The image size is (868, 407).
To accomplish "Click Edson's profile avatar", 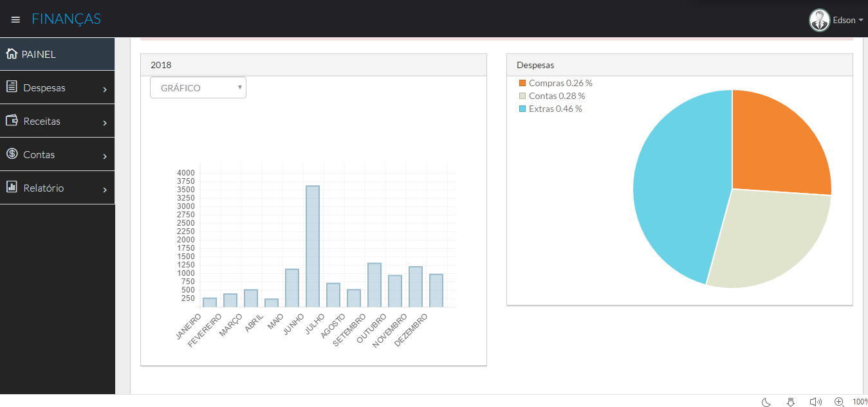I will click(x=819, y=20).
